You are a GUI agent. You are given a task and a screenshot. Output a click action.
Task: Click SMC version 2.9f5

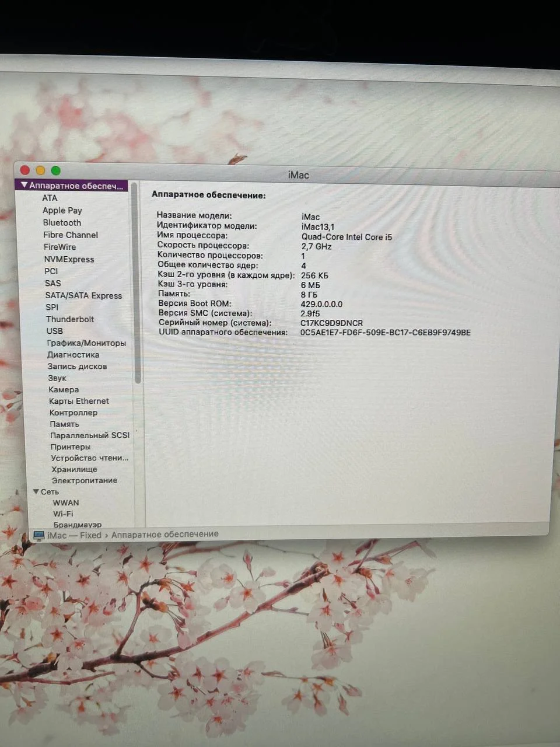coord(310,313)
